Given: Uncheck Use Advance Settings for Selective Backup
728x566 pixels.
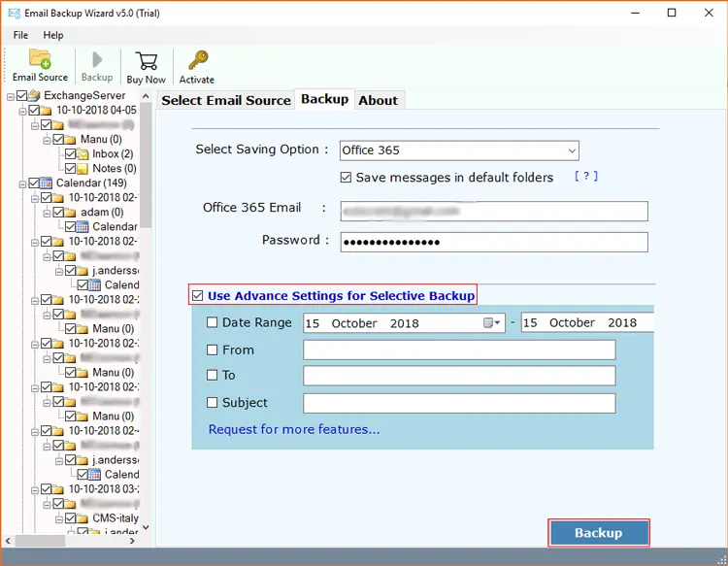Looking at the screenshot, I should (198, 295).
